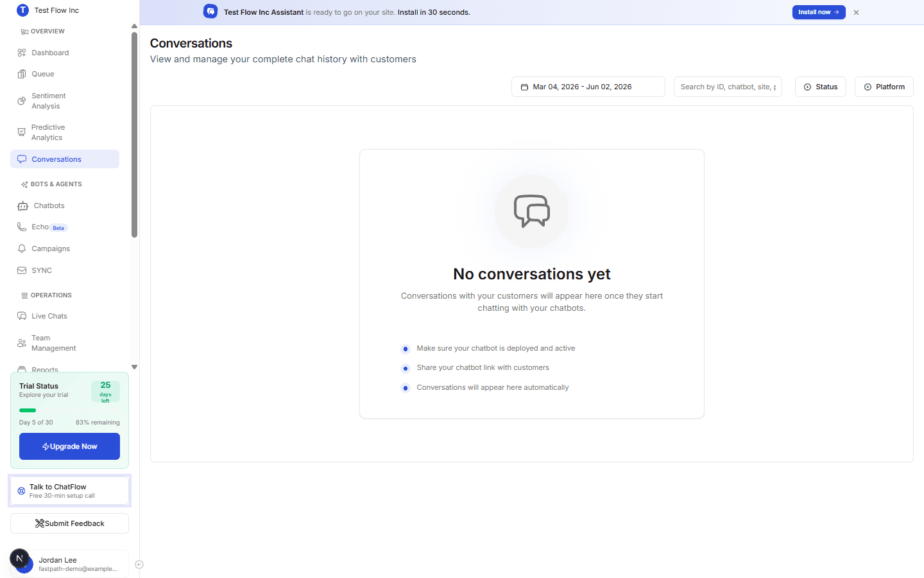Click the Campaigns bell icon
The height and width of the screenshot is (578, 924).
pos(22,249)
